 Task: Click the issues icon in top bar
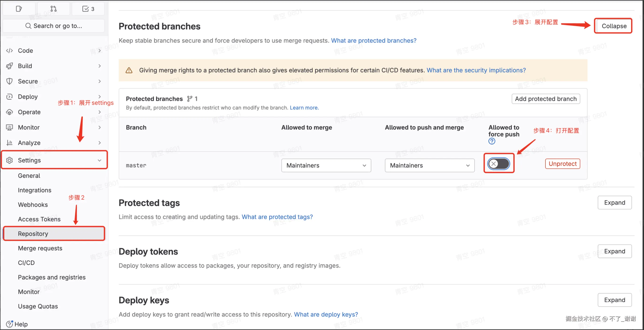click(x=19, y=9)
